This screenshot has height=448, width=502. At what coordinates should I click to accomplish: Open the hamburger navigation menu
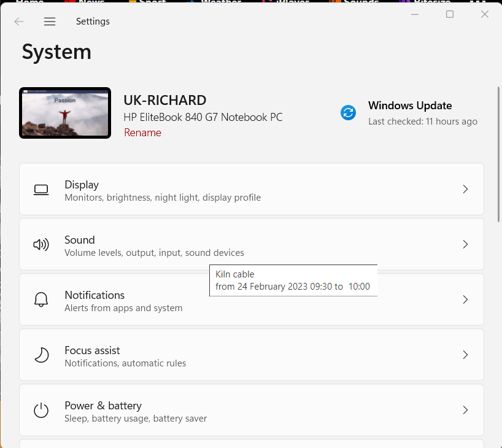pos(50,21)
